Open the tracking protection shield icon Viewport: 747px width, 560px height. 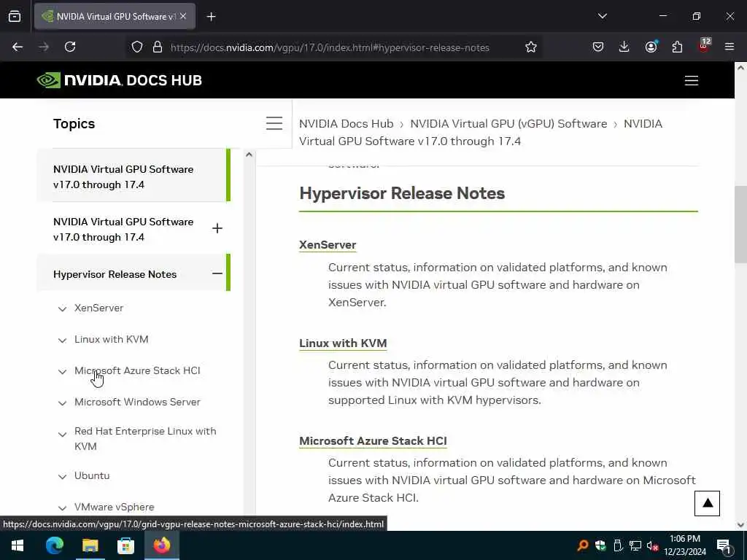tap(137, 47)
